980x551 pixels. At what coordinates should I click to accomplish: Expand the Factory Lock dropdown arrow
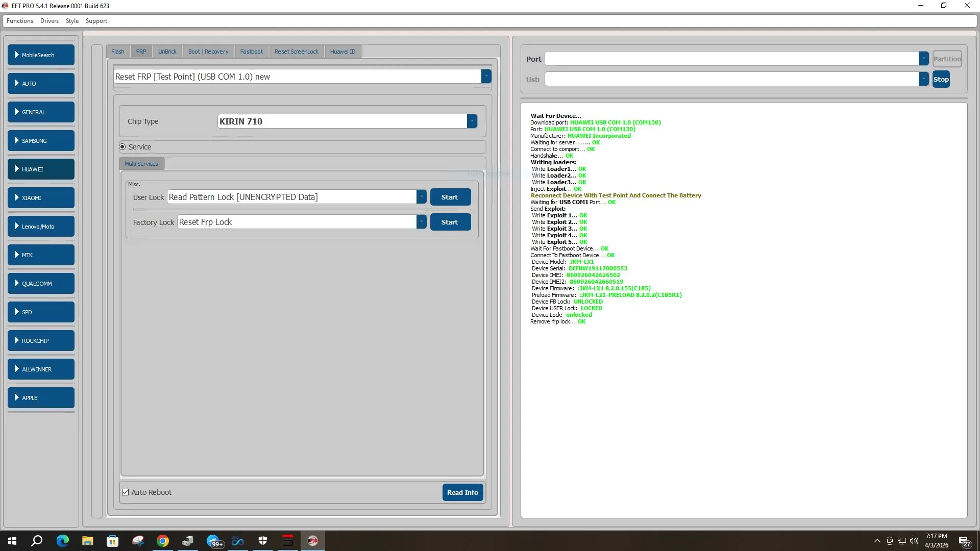point(422,222)
